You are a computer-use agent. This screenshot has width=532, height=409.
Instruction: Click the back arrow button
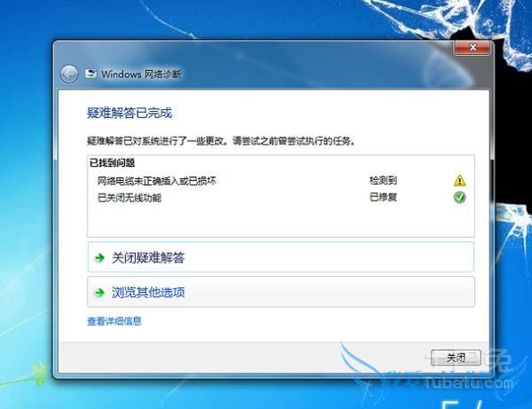(69, 74)
